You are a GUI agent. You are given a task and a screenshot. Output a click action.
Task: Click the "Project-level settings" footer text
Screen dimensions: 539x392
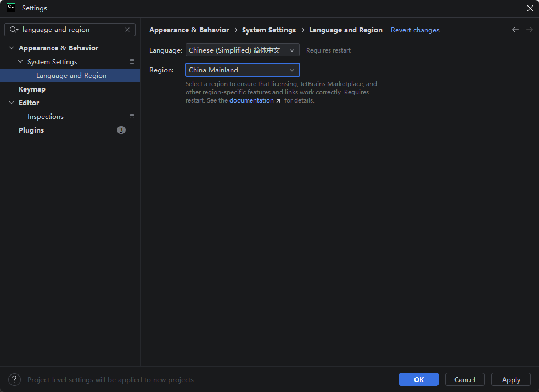(x=110, y=379)
